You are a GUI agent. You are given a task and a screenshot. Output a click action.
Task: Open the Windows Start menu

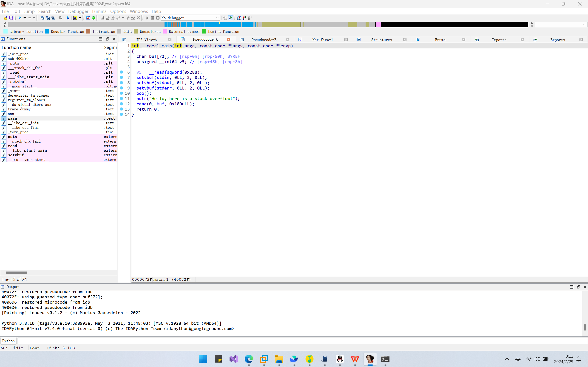[x=203, y=359]
